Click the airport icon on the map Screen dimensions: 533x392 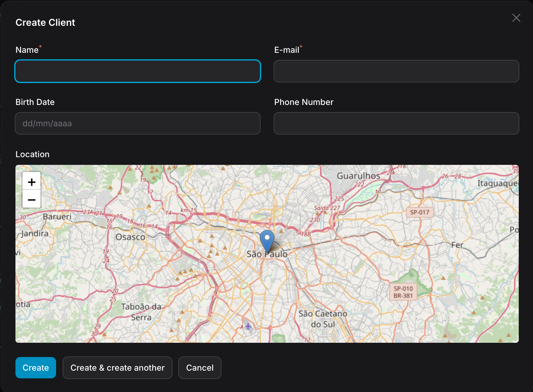[x=248, y=326]
